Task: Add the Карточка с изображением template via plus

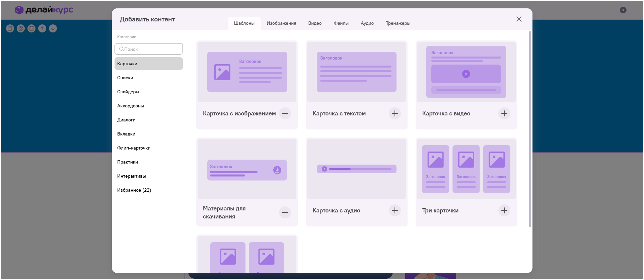Action: pos(285,113)
